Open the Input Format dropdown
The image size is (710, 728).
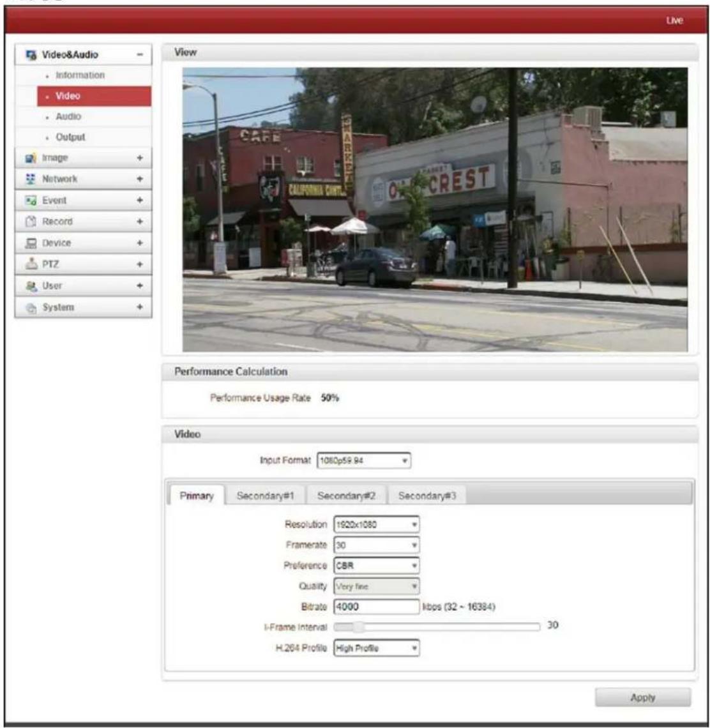(363, 460)
